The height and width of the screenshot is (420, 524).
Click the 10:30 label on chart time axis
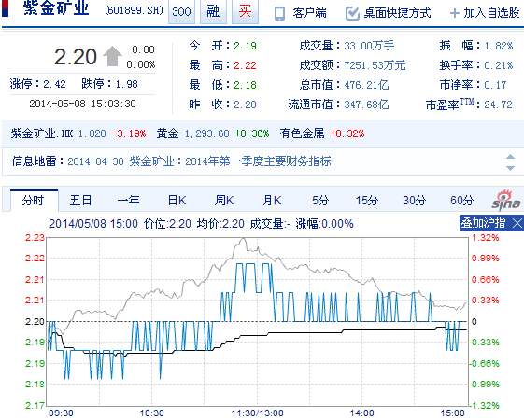click(151, 413)
